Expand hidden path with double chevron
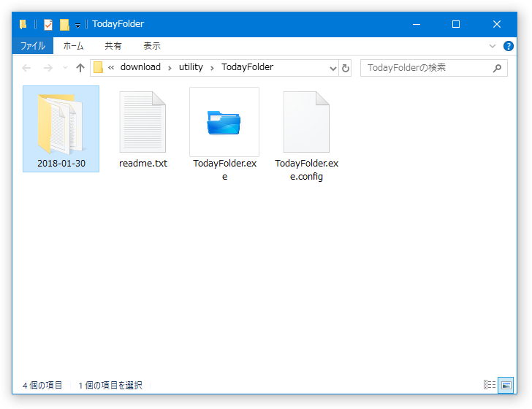Viewport: 532px width, 409px height. coord(111,67)
